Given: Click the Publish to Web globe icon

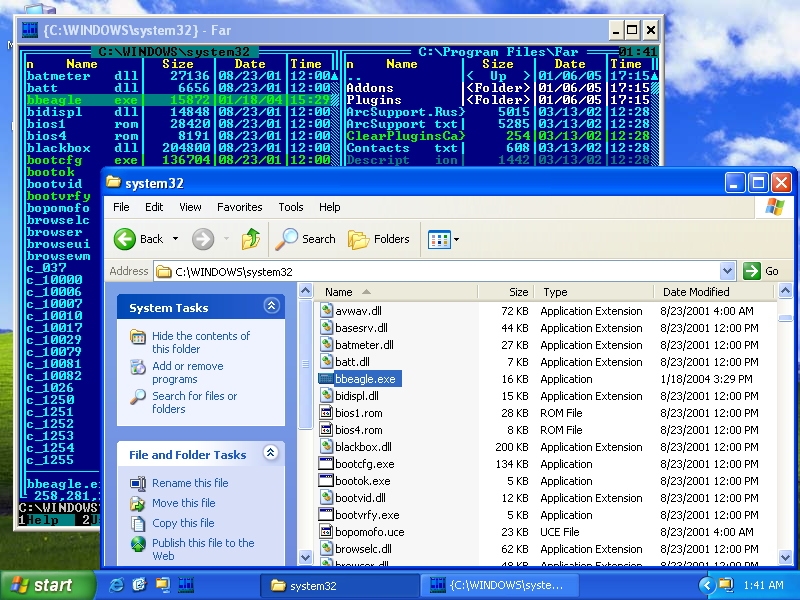Looking at the screenshot, I should [138, 544].
